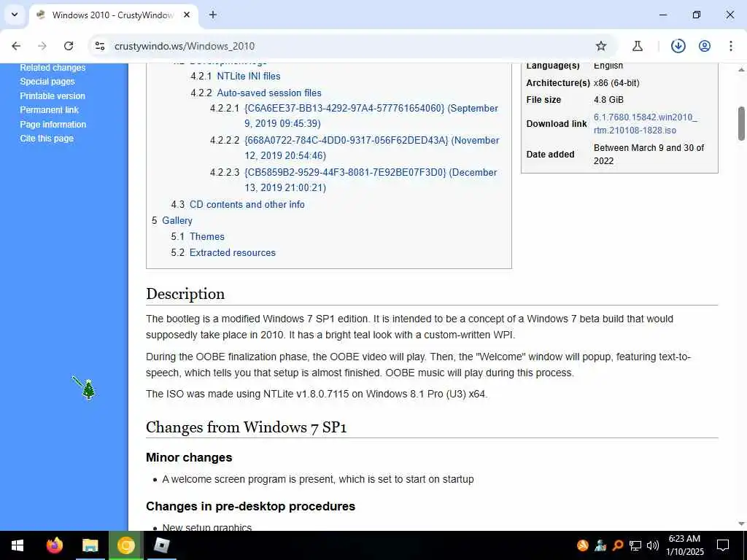This screenshot has width=747, height=560.
Task: Click the Minor changes subheading
Action: 189,458
